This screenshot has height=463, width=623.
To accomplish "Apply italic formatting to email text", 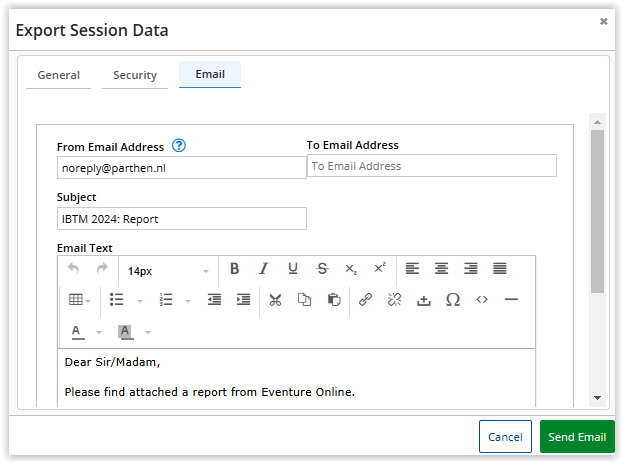I will (263, 269).
